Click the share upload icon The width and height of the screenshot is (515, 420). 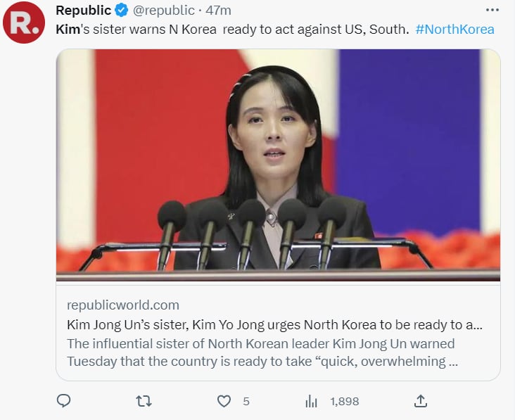(421, 401)
